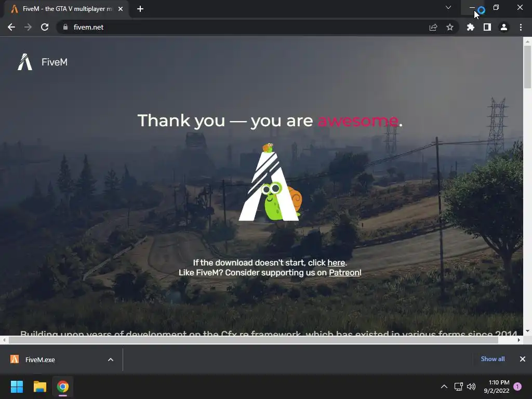Click the scroll right arrow of horizontal scrollbar
The height and width of the screenshot is (399, 532).
[519, 340]
